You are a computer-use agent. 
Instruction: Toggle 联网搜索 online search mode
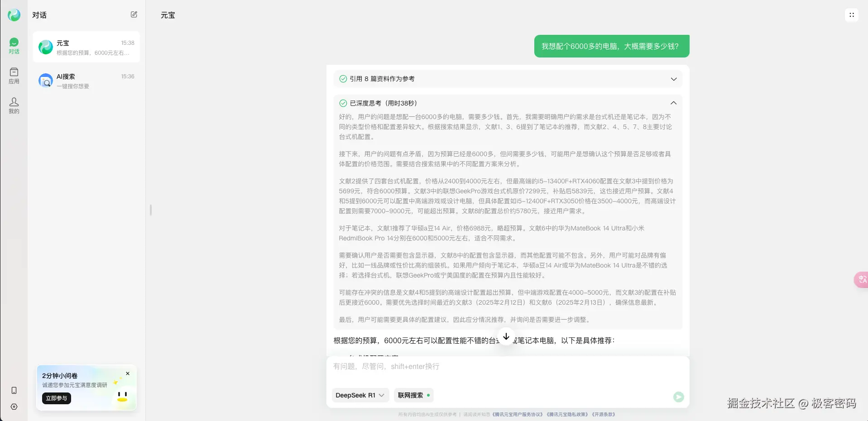[412, 395]
